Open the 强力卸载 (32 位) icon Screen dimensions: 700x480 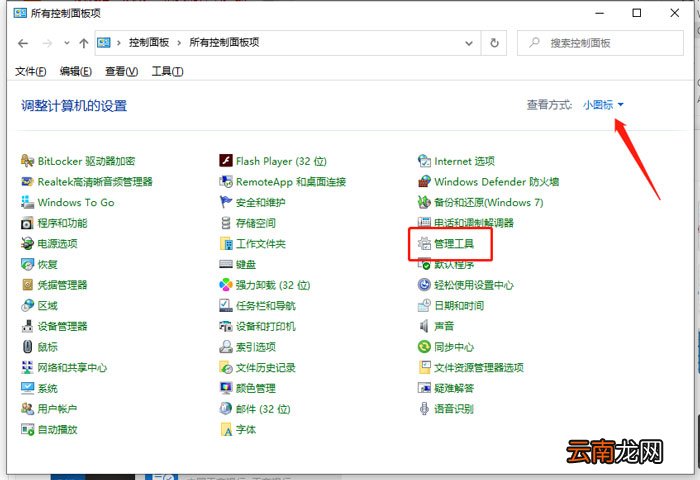tap(226, 285)
